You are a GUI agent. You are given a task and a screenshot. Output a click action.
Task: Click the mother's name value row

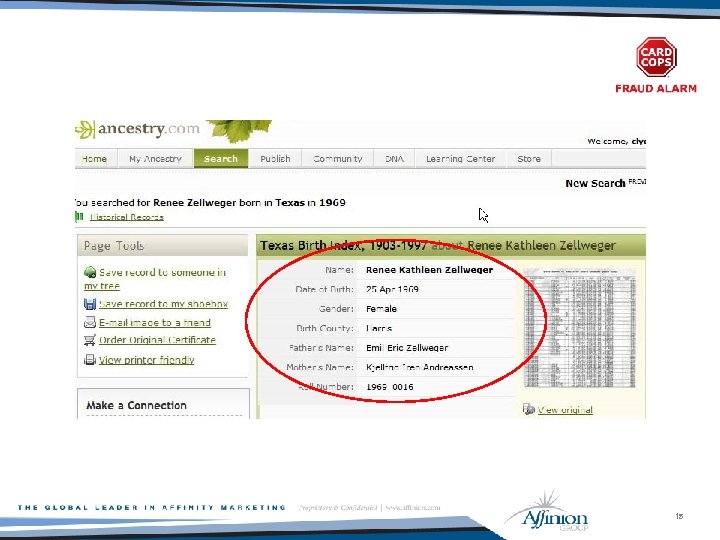pyautogui.click(x=419, y=367)
